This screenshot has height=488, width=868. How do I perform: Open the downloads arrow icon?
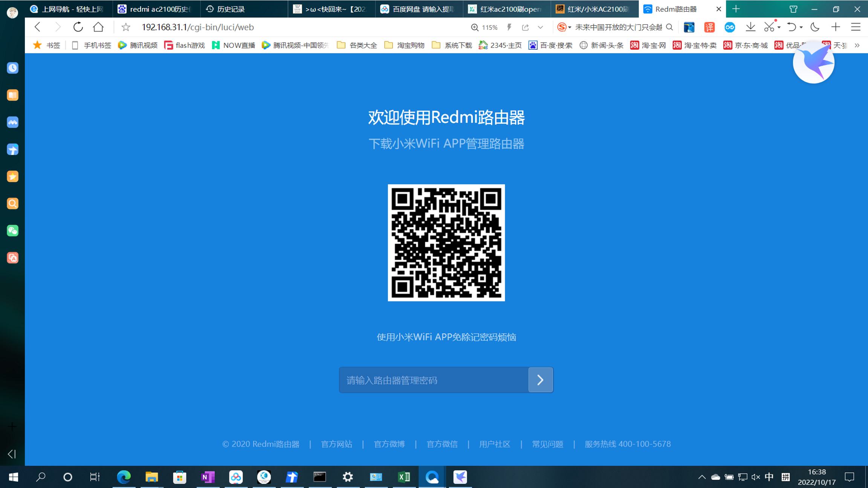click(x=750, y=27)
